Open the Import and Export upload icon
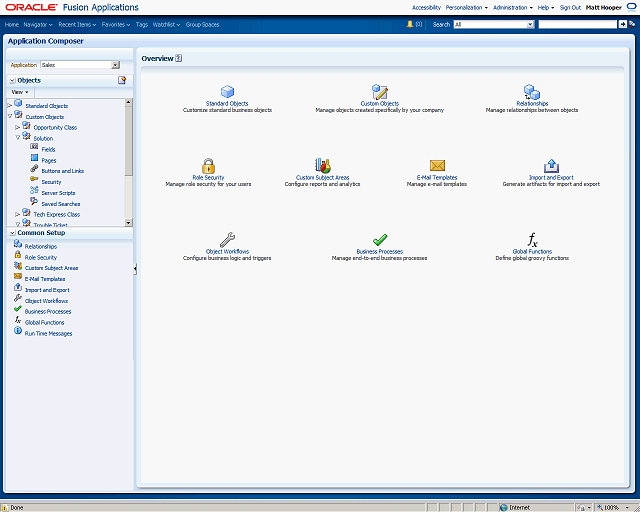The height and width of the screenshot is (512, 640). (x=551, y=166)
